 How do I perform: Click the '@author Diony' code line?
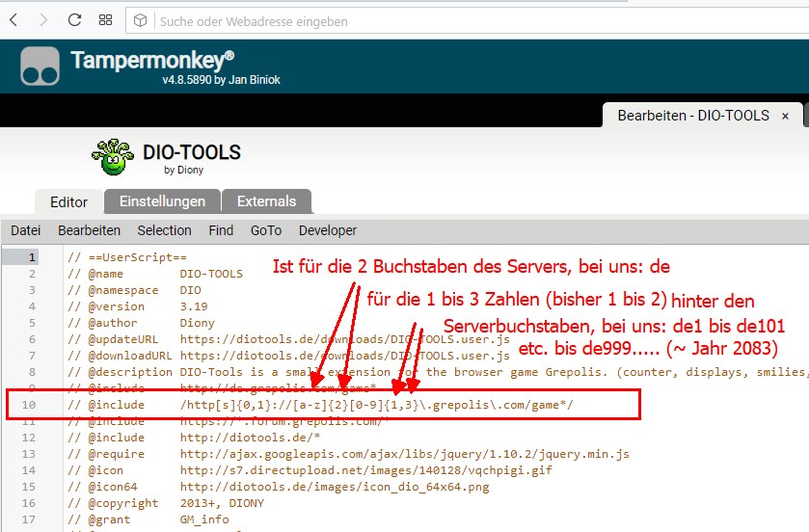pyautogui.click(x=141, y=323)
